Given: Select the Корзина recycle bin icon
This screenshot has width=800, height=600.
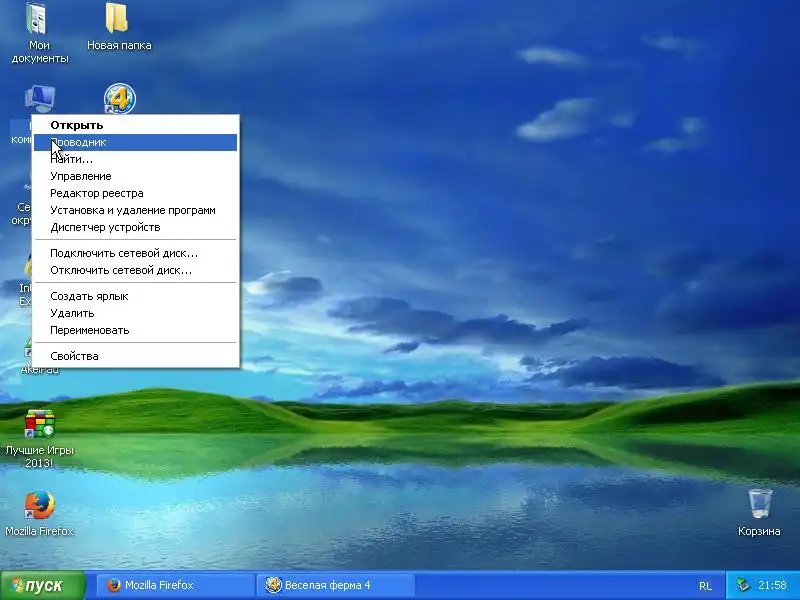Looking at the screenshot, I should click(x=760, y=503).
